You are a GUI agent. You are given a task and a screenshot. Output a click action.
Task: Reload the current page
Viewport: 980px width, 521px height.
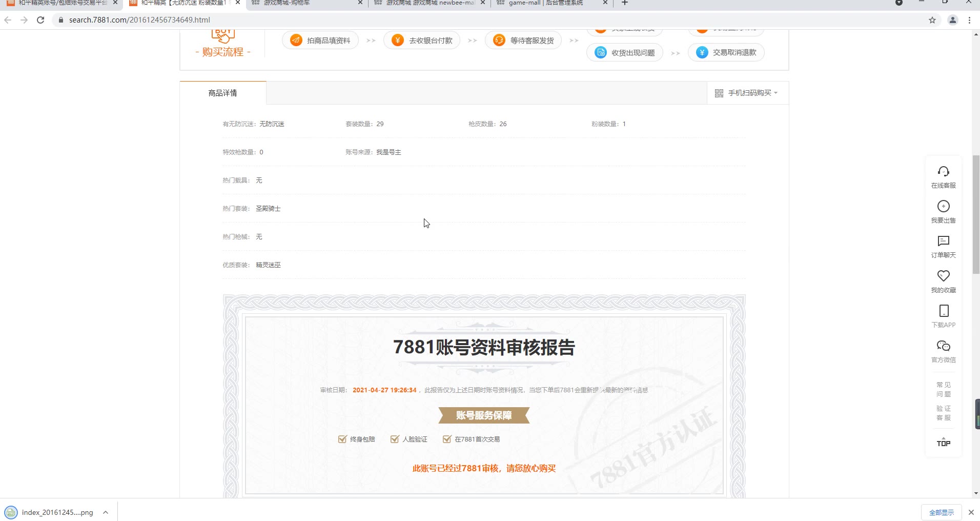[x=40, y=20]
